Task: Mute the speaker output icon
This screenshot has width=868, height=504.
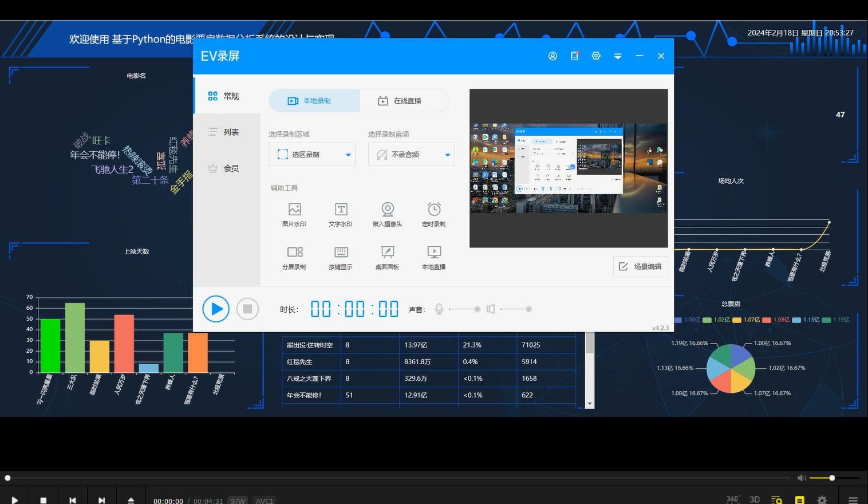Action: pyautogui.click(x=491, y=309)
